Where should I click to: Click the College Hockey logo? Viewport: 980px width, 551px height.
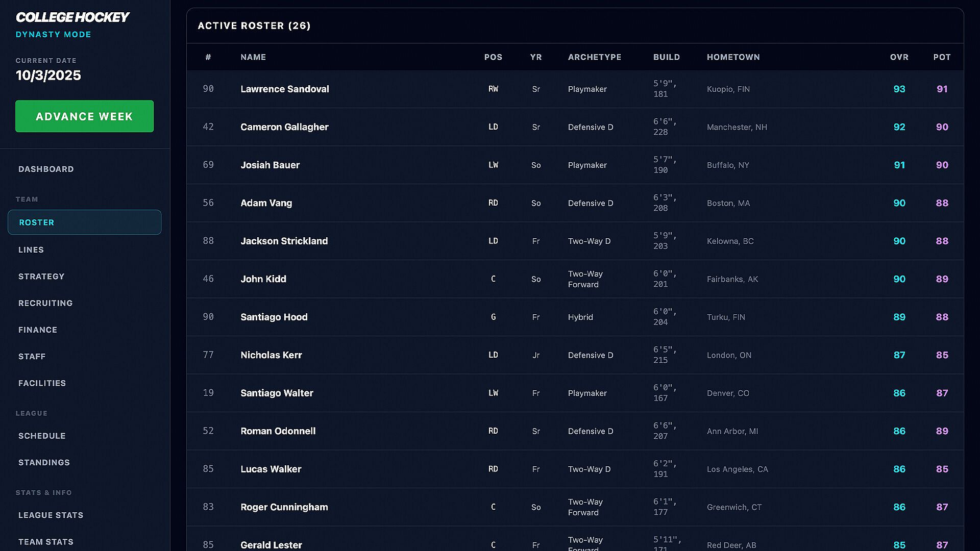pos(72,17)
